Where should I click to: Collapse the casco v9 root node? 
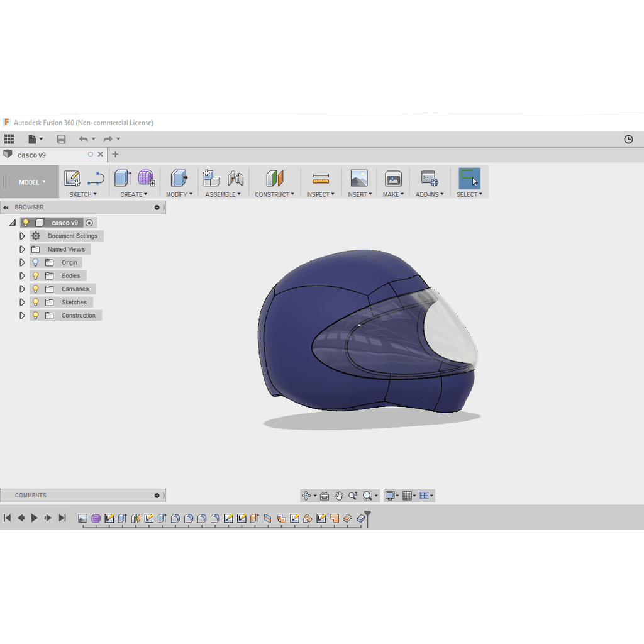pos(13,223)
